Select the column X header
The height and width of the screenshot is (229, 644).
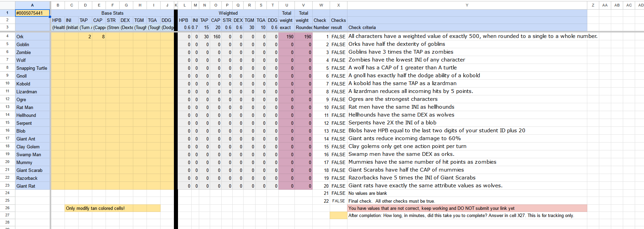[x=338, y=5]
